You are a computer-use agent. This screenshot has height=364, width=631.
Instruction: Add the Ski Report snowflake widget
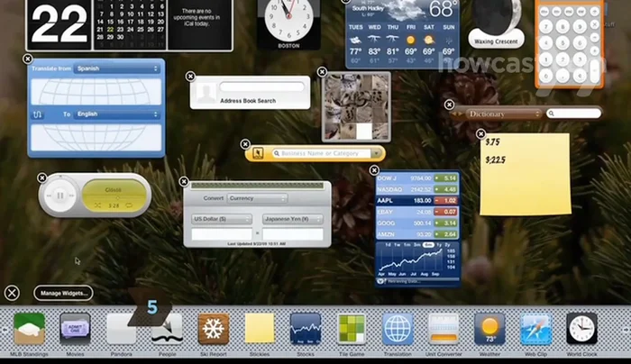(x=214, y=329)
